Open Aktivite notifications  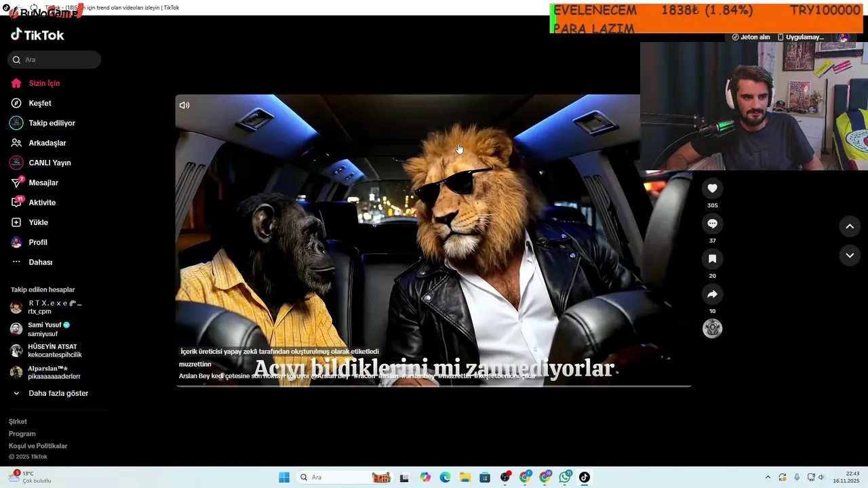tap(42, 203)
